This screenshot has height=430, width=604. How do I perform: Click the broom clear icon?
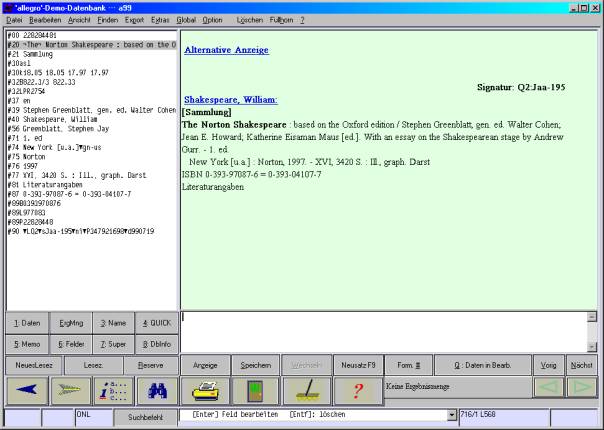click(x=307, y=391)
